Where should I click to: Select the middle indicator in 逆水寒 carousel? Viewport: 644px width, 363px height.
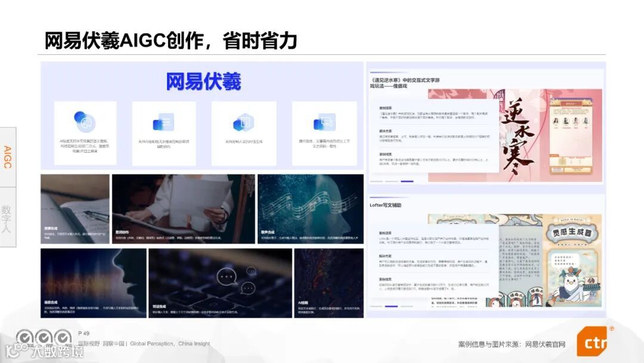(392, 181)
